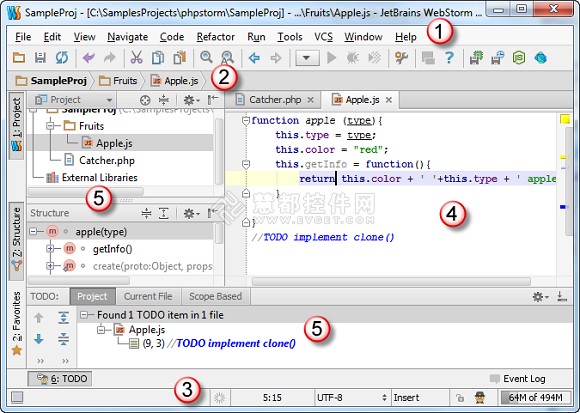Toggle the 1: Project side tool button

[x=16, y=126]
